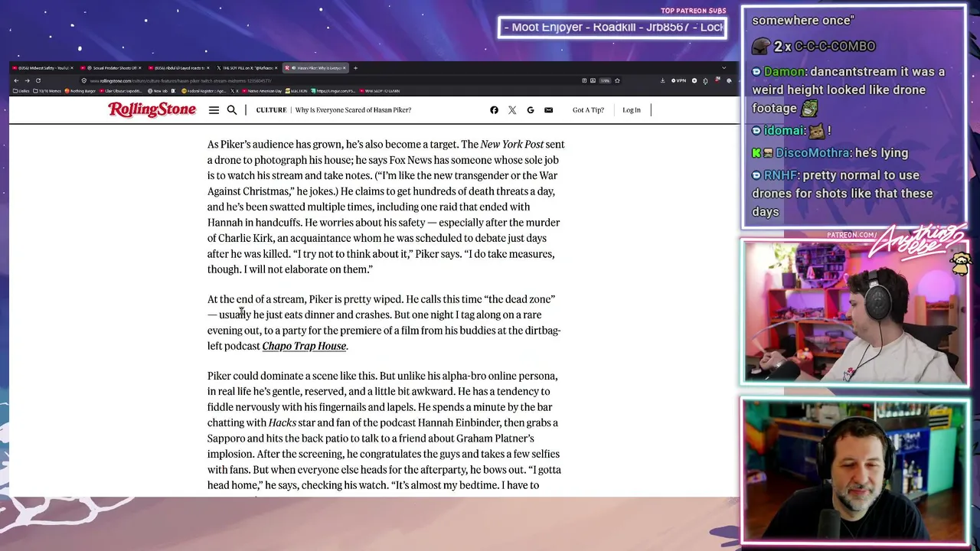This screenshot has width=980, height=551.
Task: Select the Hasan Piker Rolling Stone tab
Action: click(315, 68)
